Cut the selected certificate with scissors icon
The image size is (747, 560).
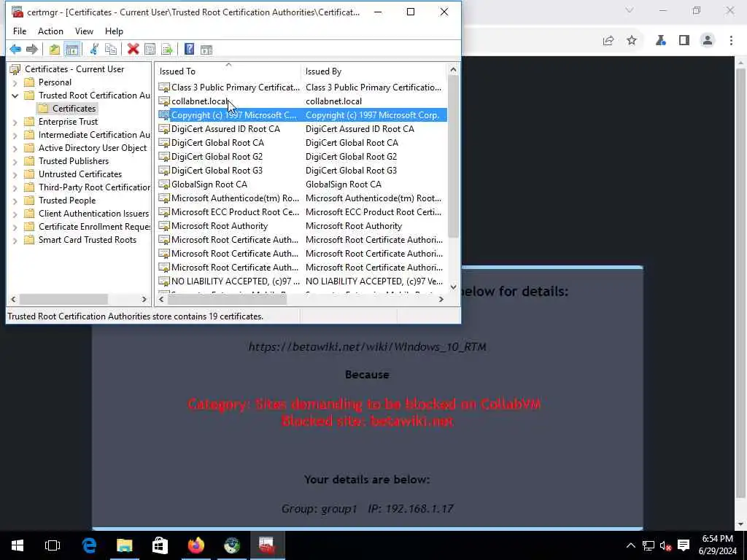point(94,49)
